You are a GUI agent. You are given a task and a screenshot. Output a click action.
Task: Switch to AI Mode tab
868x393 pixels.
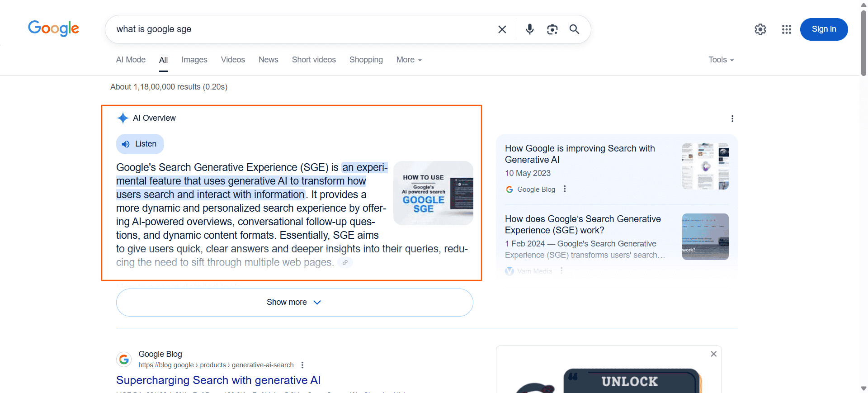pos(131,60)
